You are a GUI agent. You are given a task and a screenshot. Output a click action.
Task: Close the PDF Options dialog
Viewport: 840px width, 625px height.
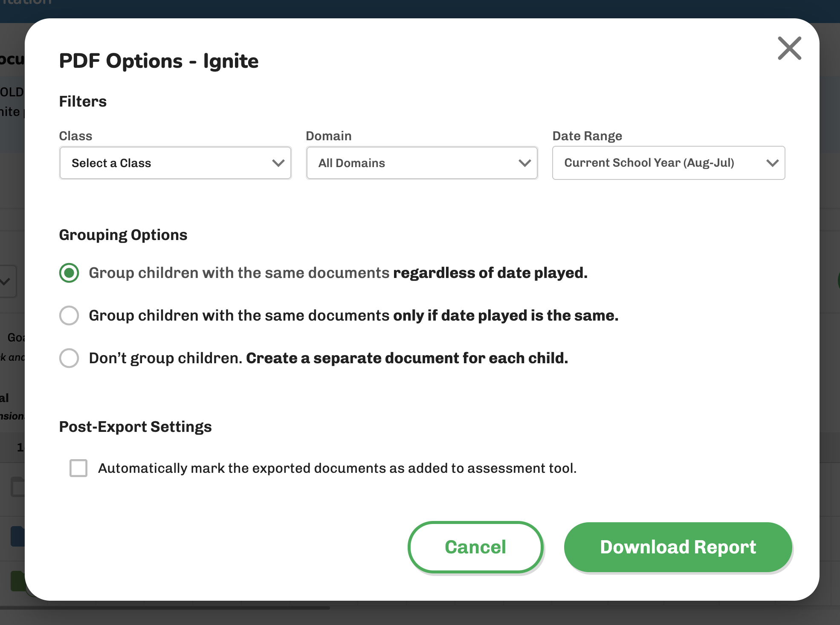tap(789, 48)
